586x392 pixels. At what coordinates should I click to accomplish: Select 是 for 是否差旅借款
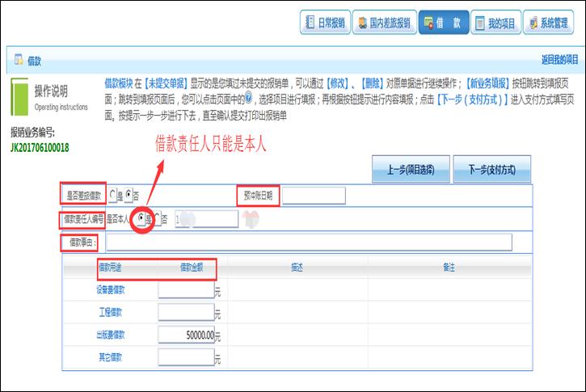(112, 196)
